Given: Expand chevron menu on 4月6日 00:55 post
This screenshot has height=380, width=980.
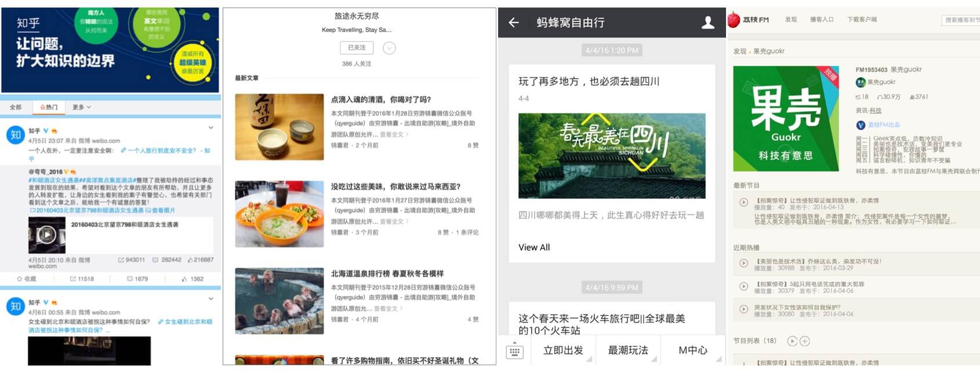Looking at the screenshot, I should [210, 299].
